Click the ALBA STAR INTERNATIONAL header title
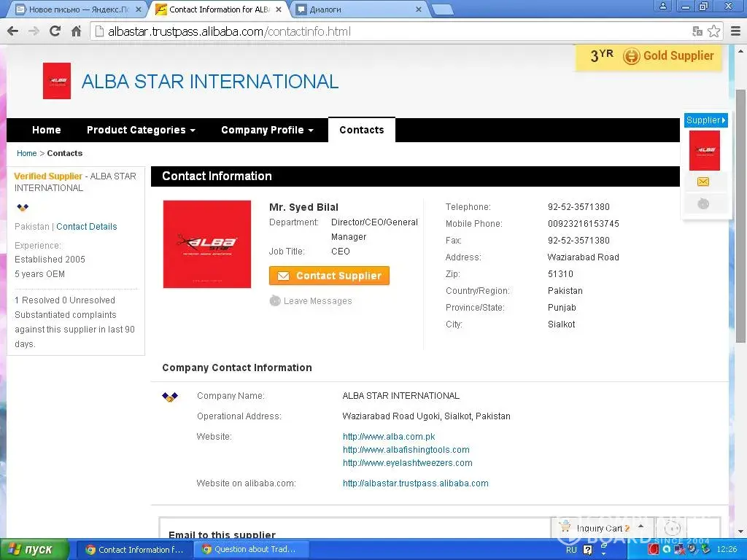747x560 pixels. (210, 82)
